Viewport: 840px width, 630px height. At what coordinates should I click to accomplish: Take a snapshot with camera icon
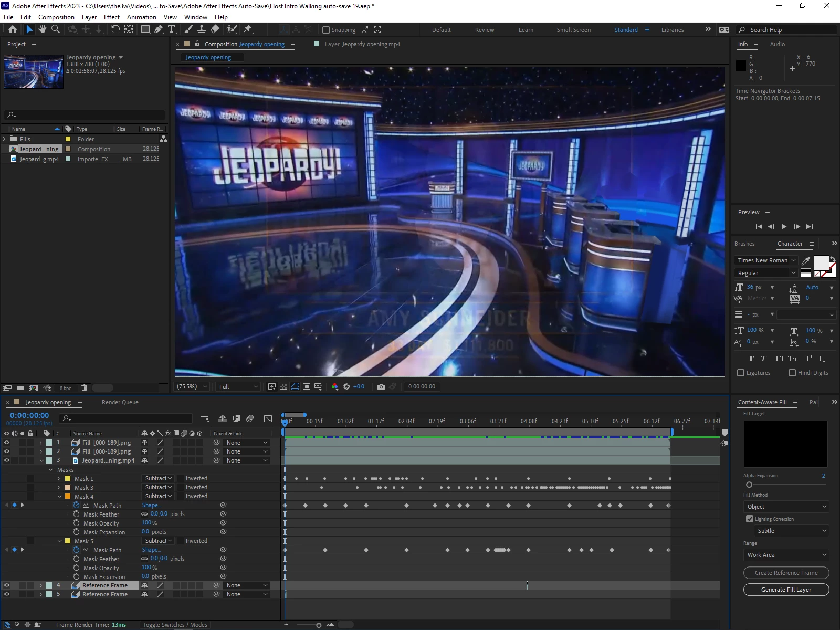click(381, 386)
